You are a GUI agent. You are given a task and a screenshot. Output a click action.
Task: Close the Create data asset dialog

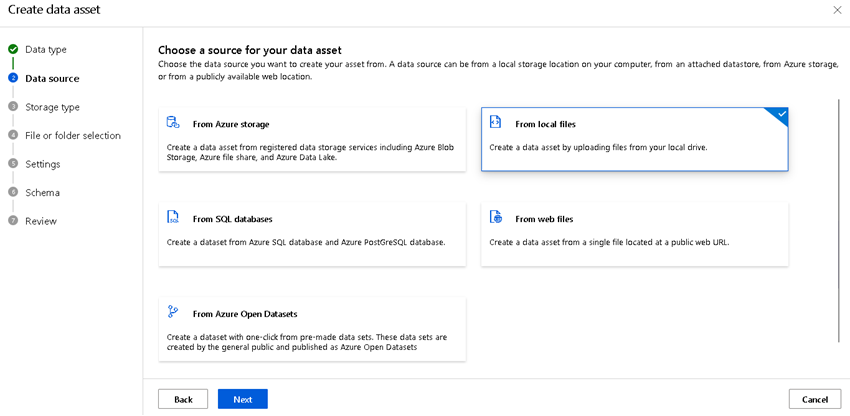pyautogui.click(x=837, y=10)
